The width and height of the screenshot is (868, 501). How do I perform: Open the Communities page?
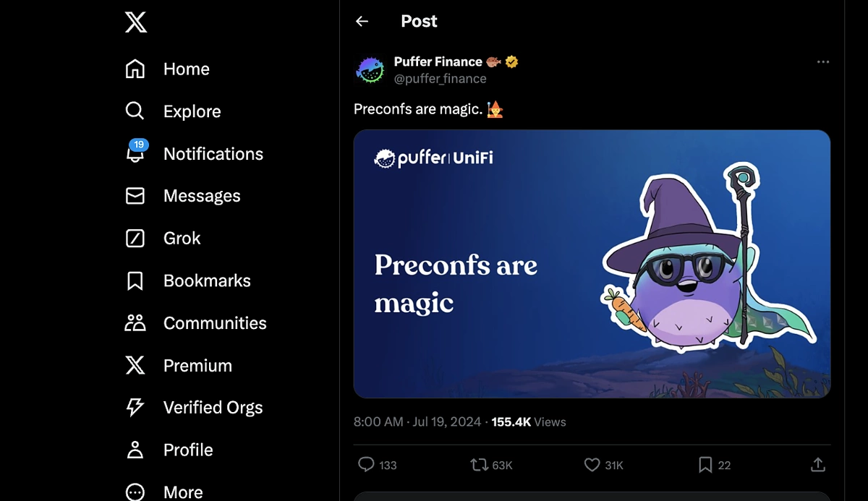[196, 323]
